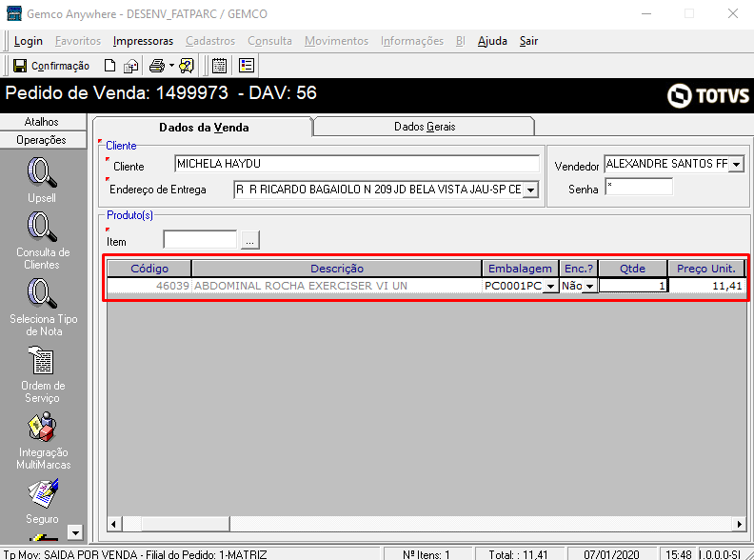
Task: Click the Embalagem column header
Action: pos(520,269)
